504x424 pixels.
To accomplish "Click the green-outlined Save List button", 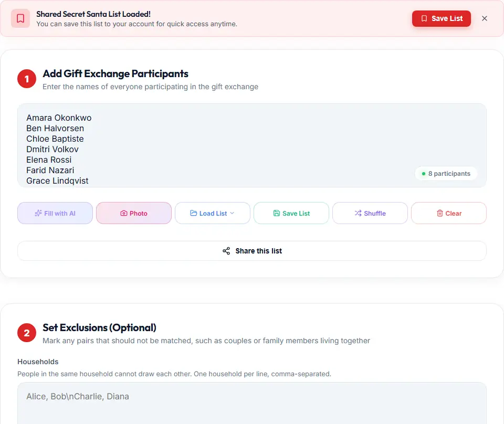I will coord(291,213).
